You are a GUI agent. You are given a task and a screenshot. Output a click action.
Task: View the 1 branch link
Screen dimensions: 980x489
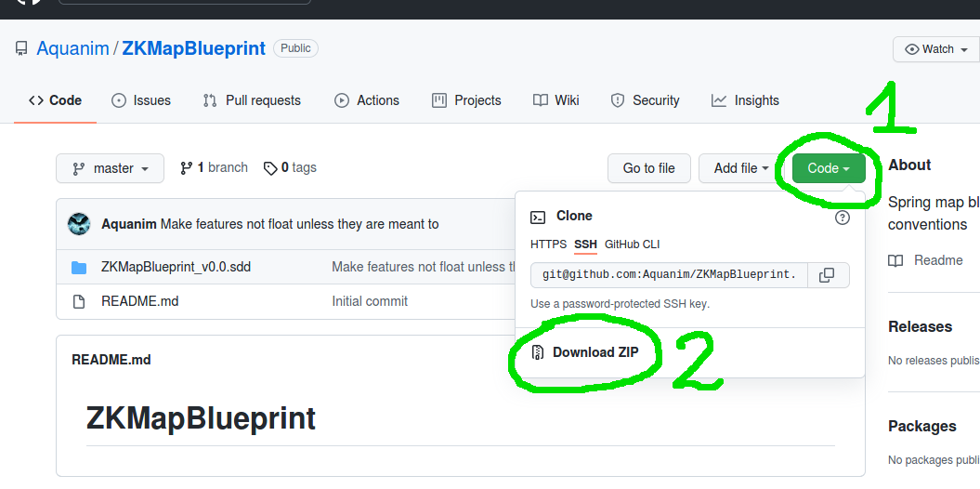[x=214, y=167]
